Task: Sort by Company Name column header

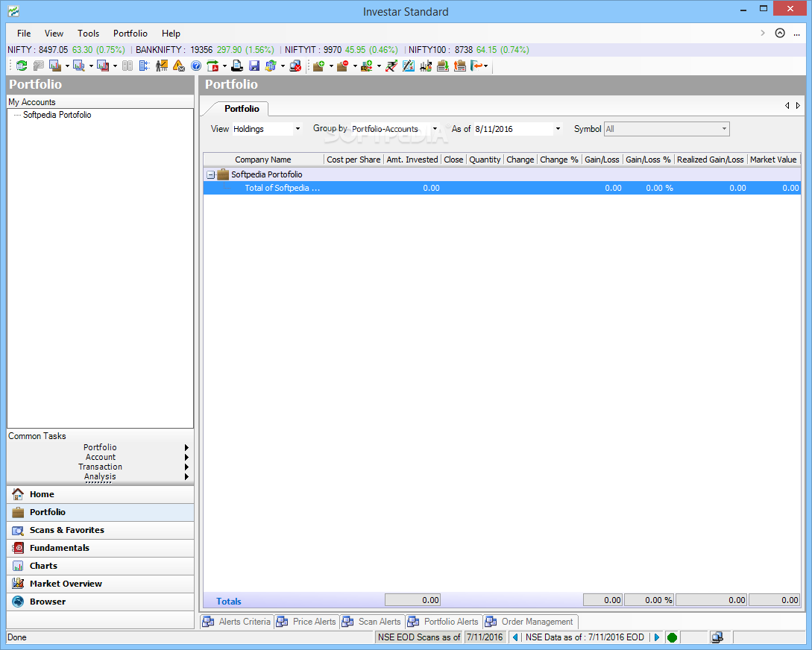Action: point(263,160)
